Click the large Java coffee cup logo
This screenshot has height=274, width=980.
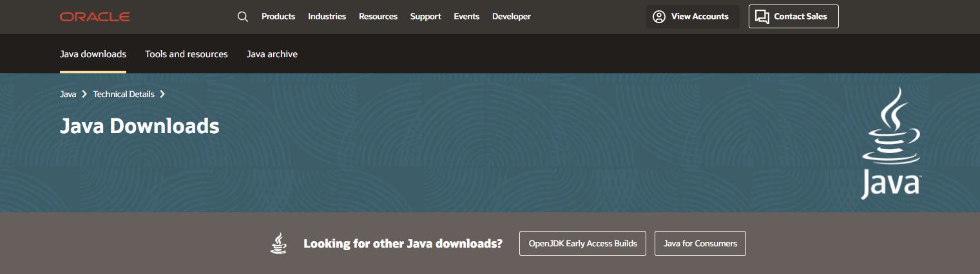[892, 142]
